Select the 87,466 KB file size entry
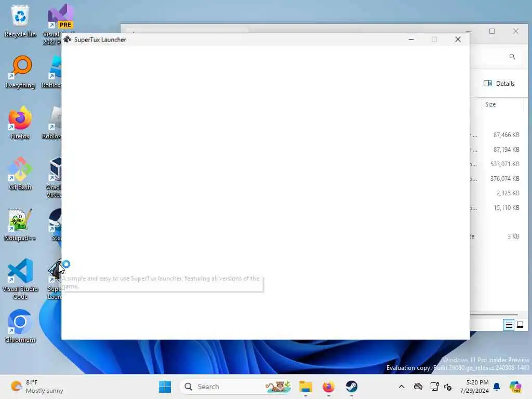The width and height of the screenshot is (532, 399). pyautogui.click(x=506, y=135)
